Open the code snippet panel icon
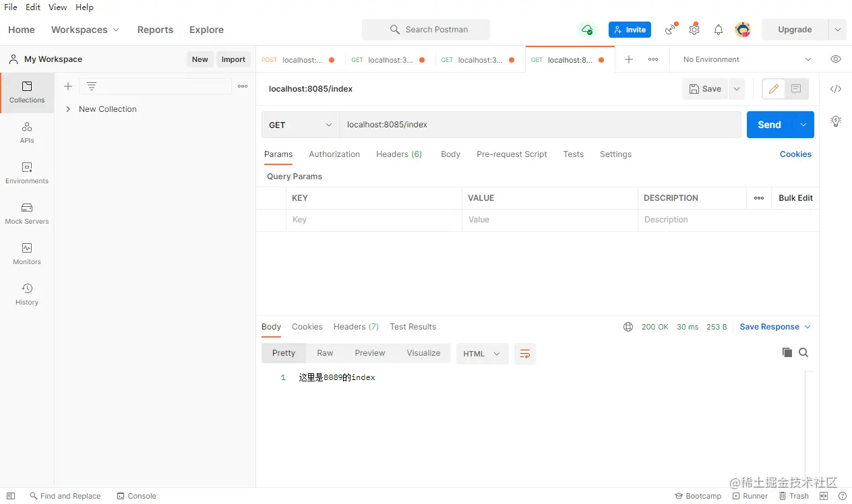 tap(836, 89)
